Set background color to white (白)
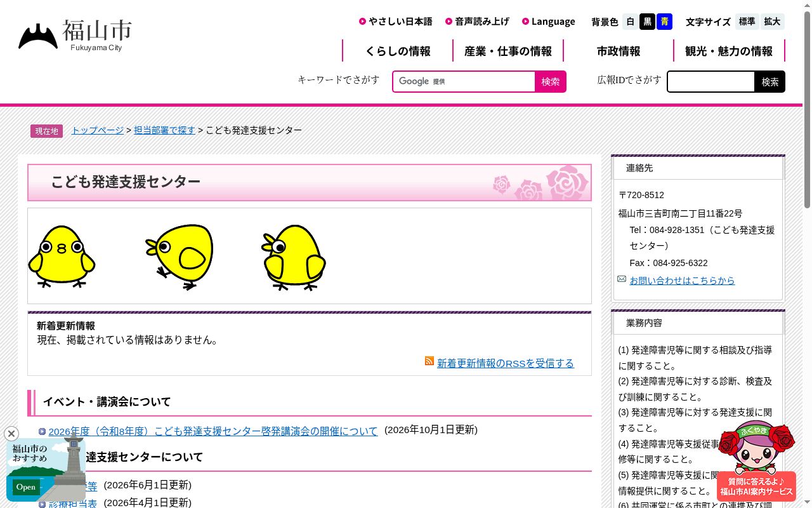This screenshot has height=508, width=812. click(630, 22)
